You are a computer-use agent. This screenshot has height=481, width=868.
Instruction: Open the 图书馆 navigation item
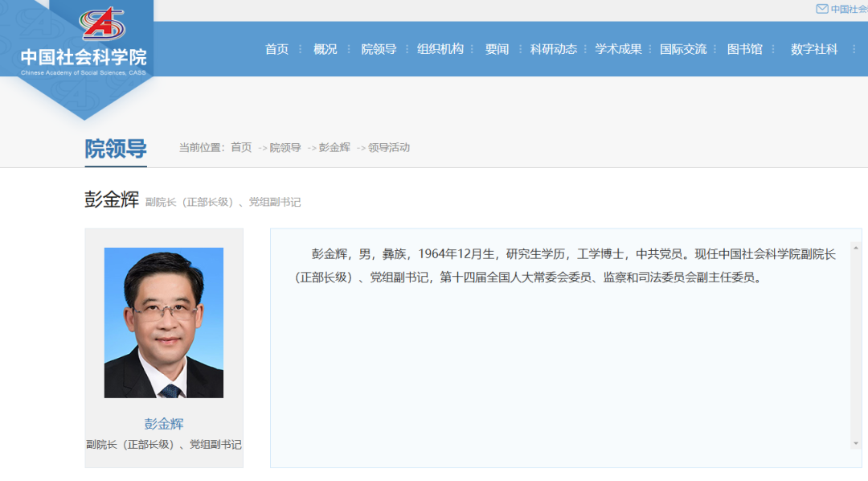(744, 49)
